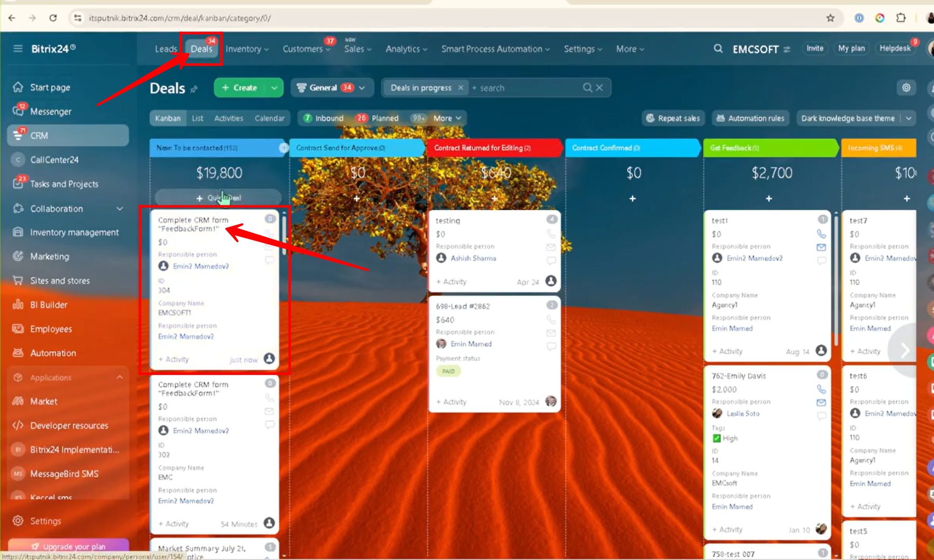Open Ashish Sharma responsible person link
This screenshot has height=560, width=934.
[473, 258]
